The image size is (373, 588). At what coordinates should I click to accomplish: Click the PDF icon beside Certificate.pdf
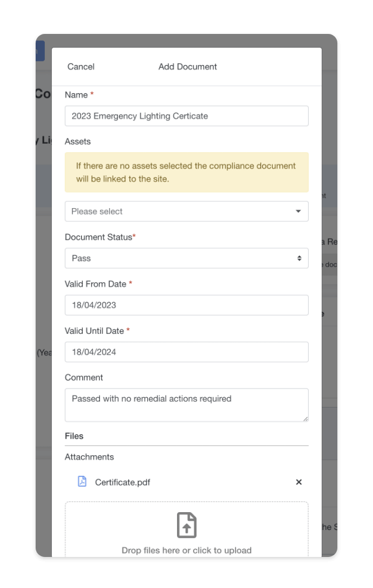tap(82, 481)
